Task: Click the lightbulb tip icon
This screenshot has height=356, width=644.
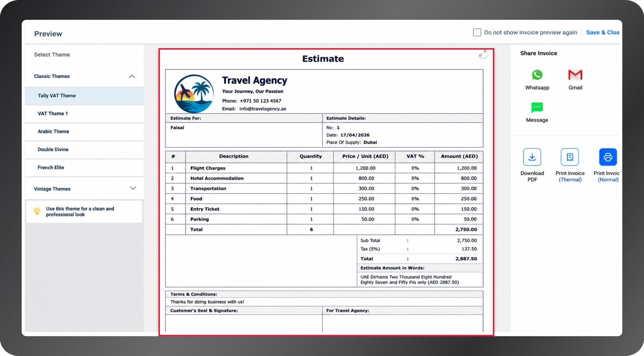Action: click(37, 211)
